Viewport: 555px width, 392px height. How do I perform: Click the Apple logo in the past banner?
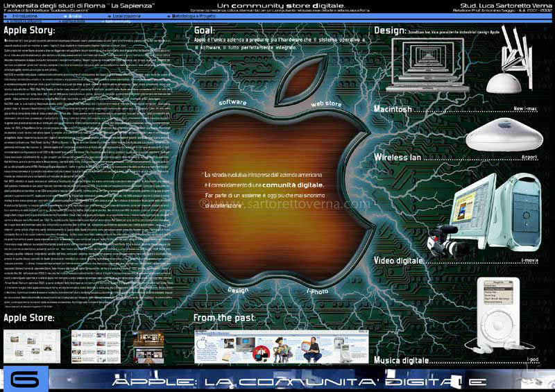(x=202, y=344)
